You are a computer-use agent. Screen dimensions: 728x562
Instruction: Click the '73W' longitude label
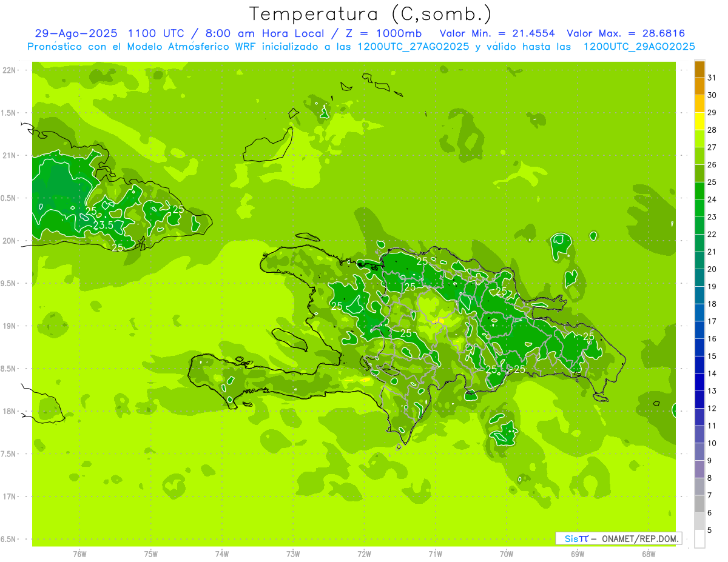coord(293,554)
